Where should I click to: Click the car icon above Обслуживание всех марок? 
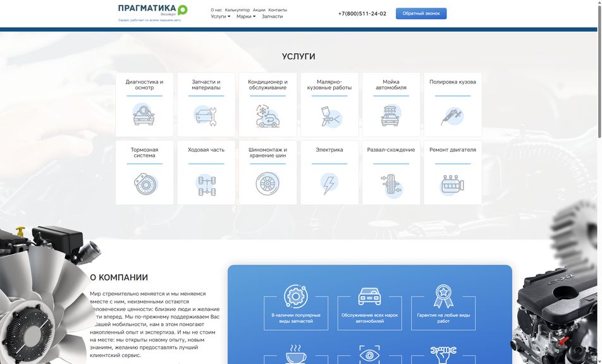click(369, 296)
